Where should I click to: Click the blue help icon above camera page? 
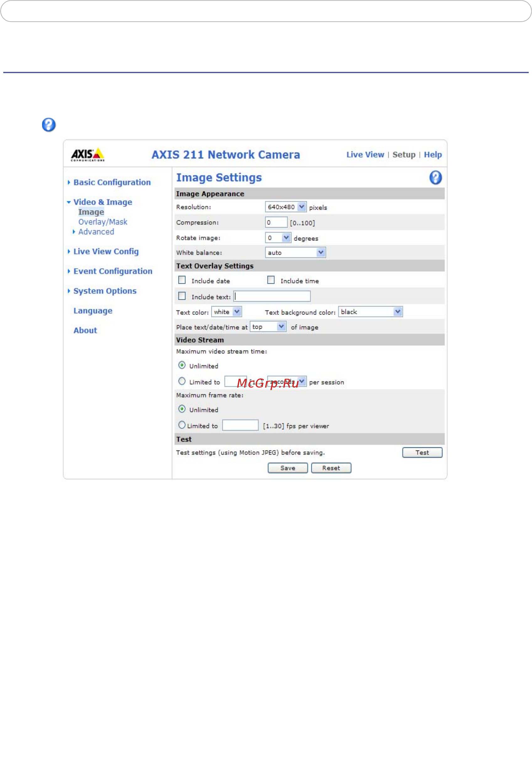tap(49, 125)
